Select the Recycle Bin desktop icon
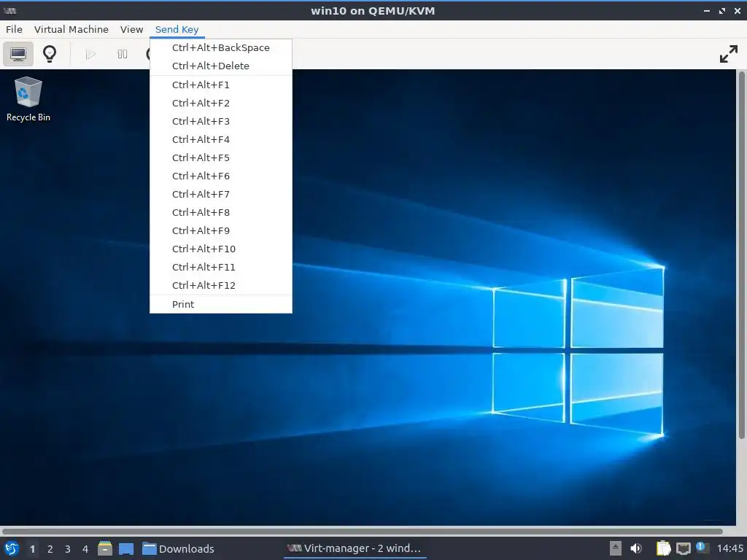The height and width of the screenshot is (560, 747). click(x=28, y=99)
